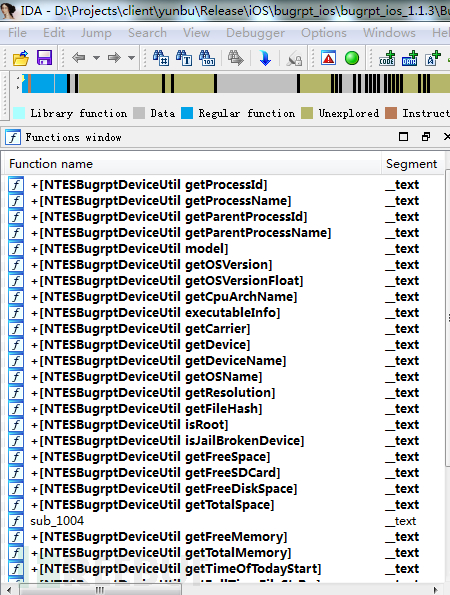The image size is (450, 595).
Task: Open the Debugger menu
Action: (x=255, y=33)
